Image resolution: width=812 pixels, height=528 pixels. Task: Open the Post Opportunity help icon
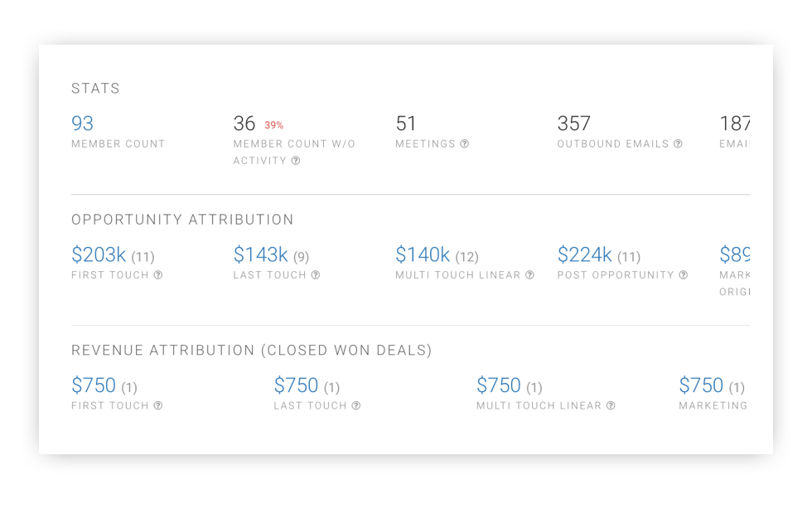683,274
